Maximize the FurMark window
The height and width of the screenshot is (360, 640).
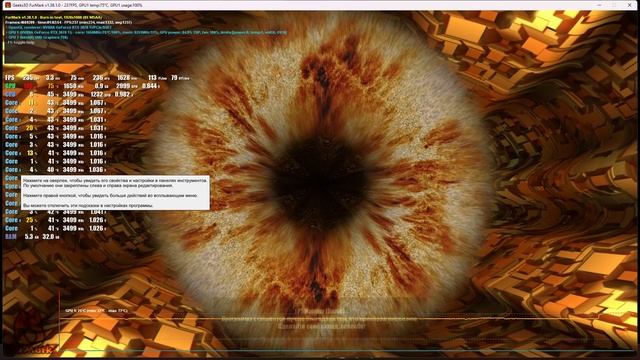point(614,5)
